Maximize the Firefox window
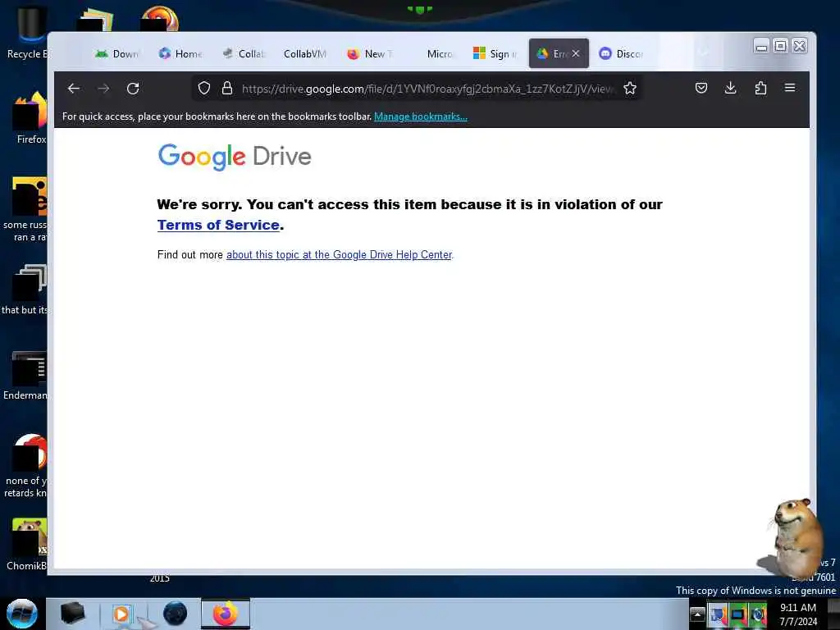 [781, 47]
